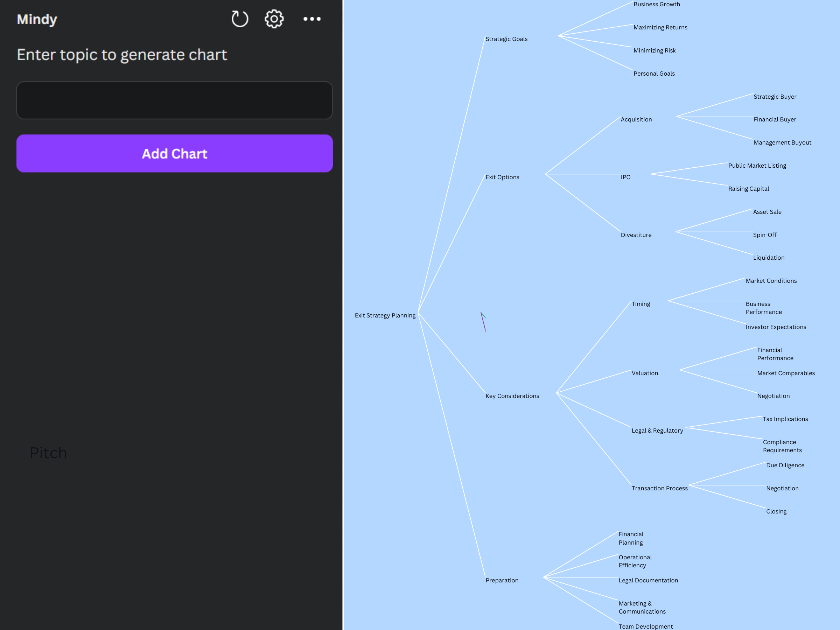Select the Mindy app title
Image resolution: width=840 pixels, height=630 pixels.
click(x=37, y=19)
